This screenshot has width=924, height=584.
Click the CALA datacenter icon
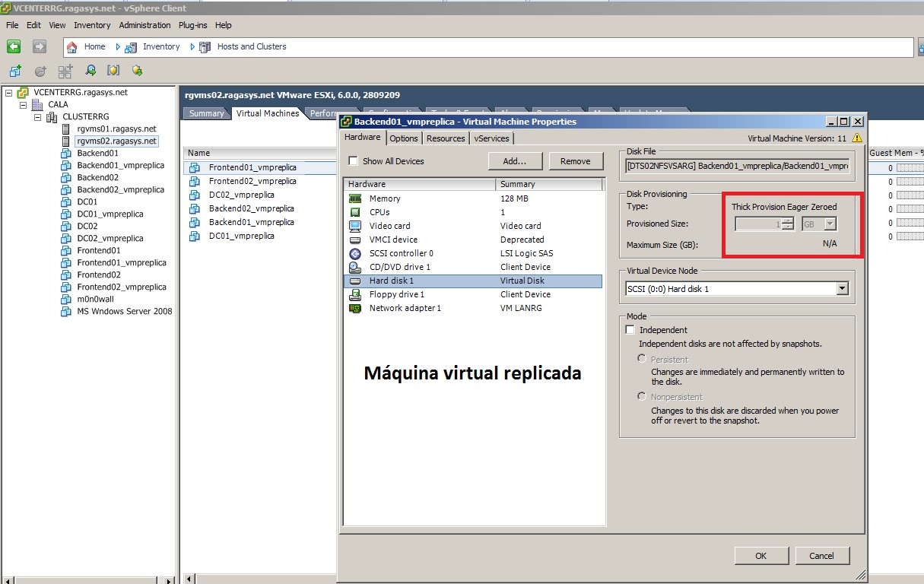click(37, 105)
